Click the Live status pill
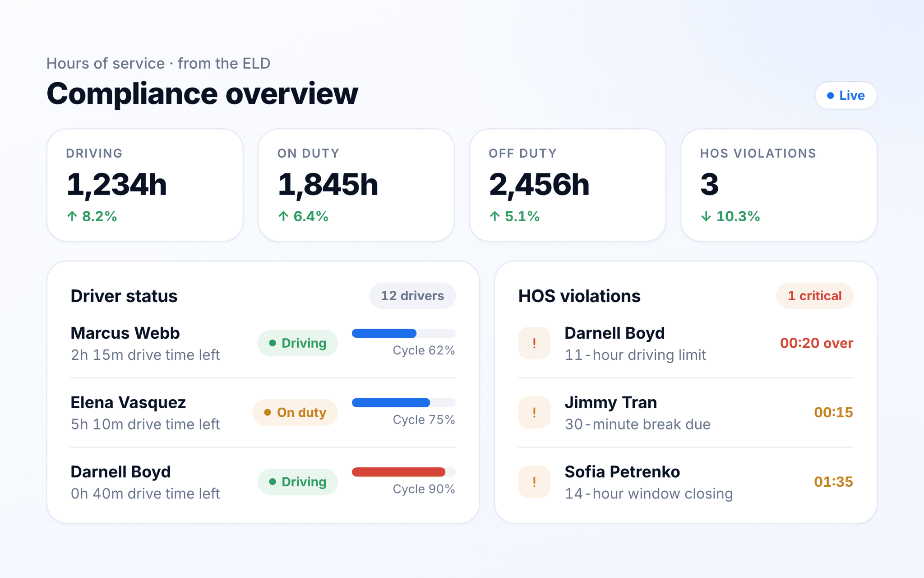The image size is (924, 578). point(845,95)
